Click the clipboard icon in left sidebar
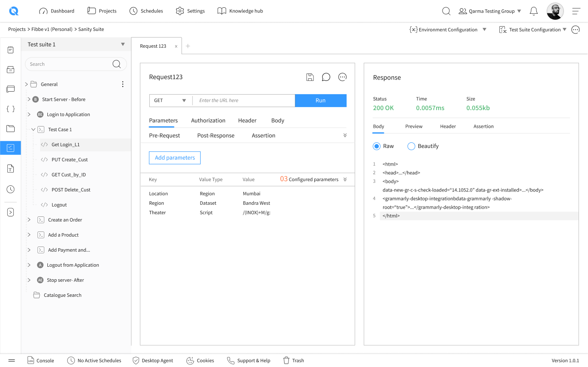 point(10,50)
